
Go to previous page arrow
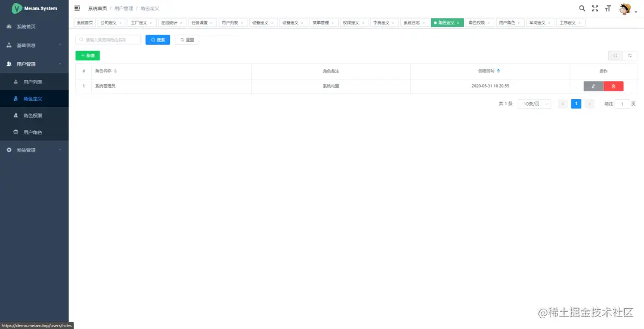tap(563, 104)
